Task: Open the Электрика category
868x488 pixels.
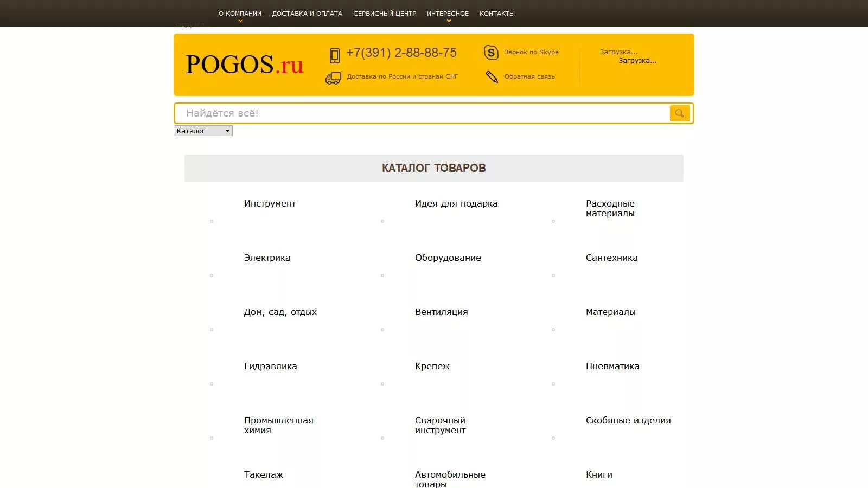Action: click(x=267, y=258)
